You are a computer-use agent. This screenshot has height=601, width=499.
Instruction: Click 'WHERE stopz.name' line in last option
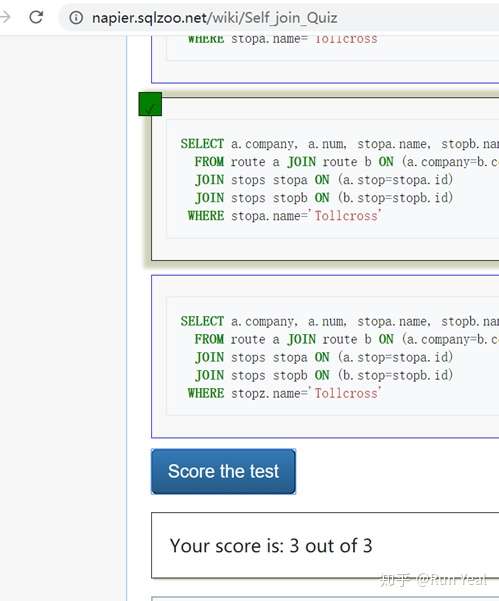click(x=284, y=393)
